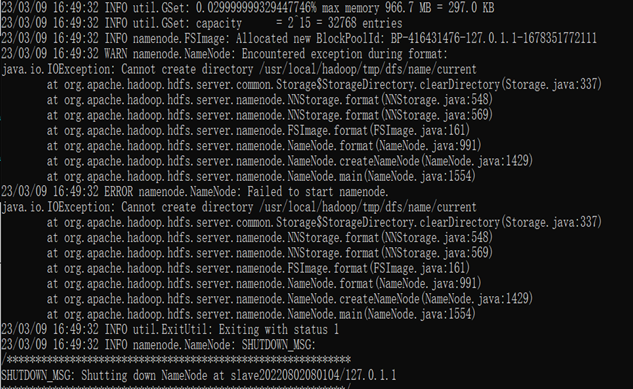Click the ERROR Failed to start namenode line
The width and height of the screenshot is (633, 389).
coord(195,191)
